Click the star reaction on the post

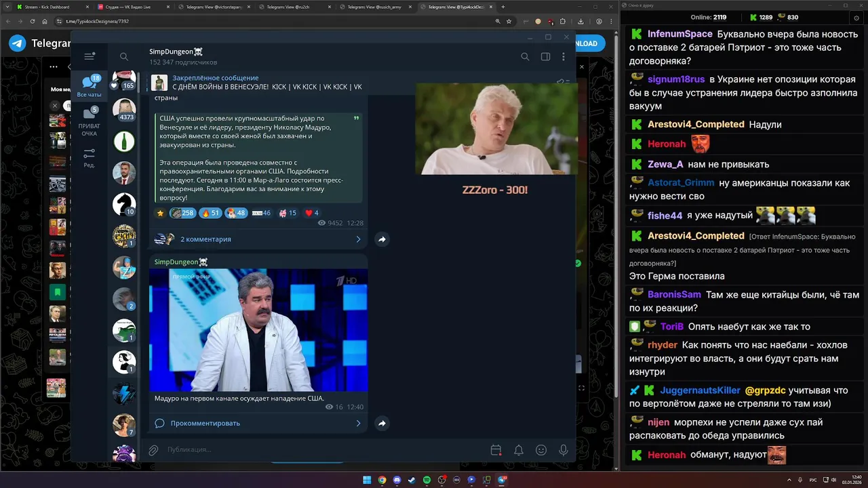pos(161,213)
